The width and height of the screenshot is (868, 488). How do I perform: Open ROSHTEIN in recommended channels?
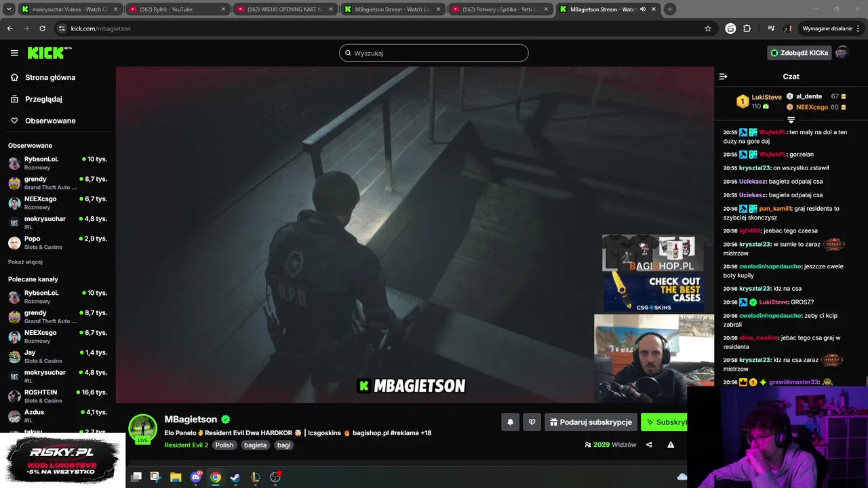58,396
